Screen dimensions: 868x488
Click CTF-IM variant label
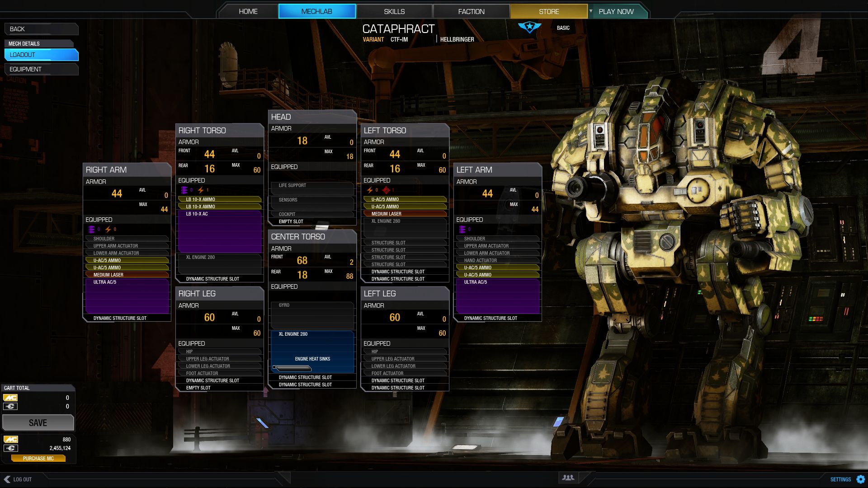(x=399, y=40)
